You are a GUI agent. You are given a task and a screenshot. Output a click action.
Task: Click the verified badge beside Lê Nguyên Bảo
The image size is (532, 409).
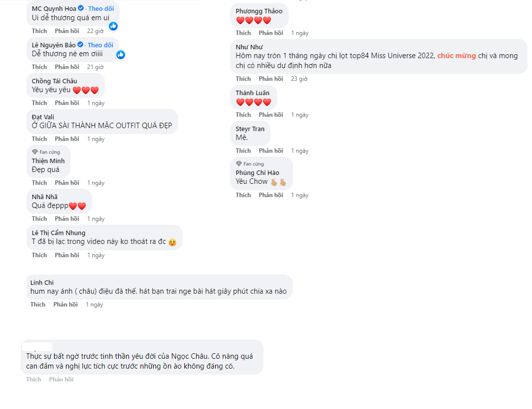point(80,45)
